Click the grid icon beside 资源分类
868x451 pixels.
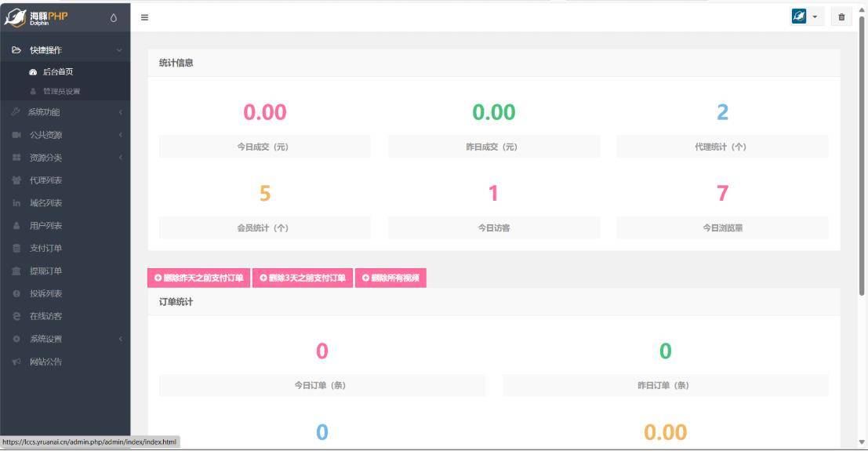pyautogui.click(x=16, y=158)
